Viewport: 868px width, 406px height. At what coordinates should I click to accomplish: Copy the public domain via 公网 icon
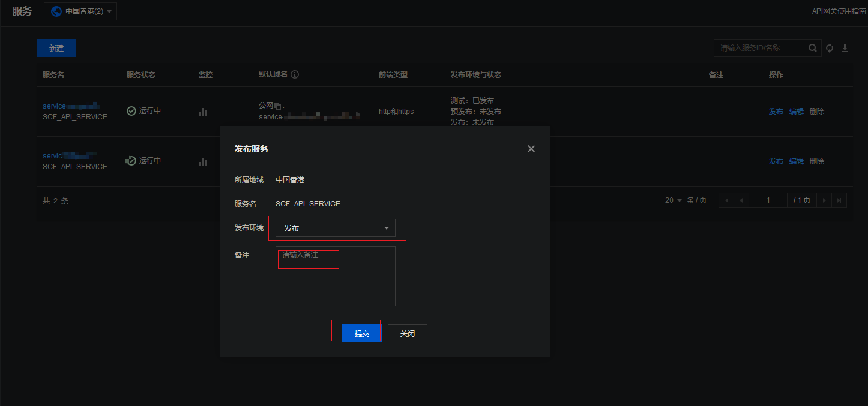point(278,106)
